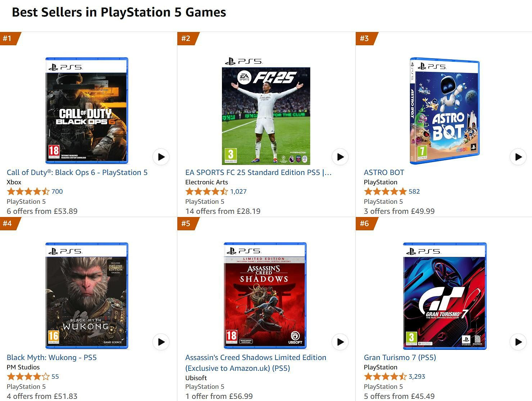Play the ASTRO BOT product video
Screen dimensions: 532x401
click(518, 157)
